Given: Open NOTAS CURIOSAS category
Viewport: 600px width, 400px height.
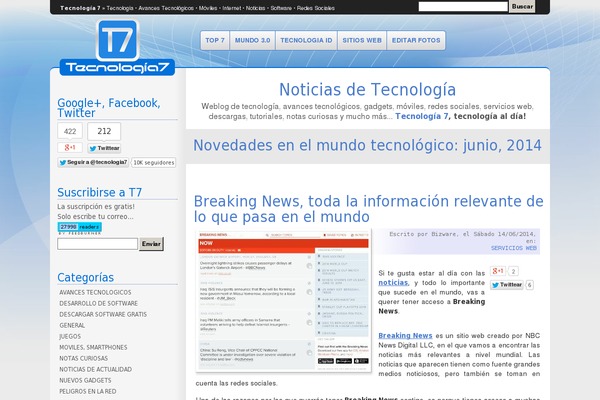Looking at the screenshot, I should [x=83, y=359].
